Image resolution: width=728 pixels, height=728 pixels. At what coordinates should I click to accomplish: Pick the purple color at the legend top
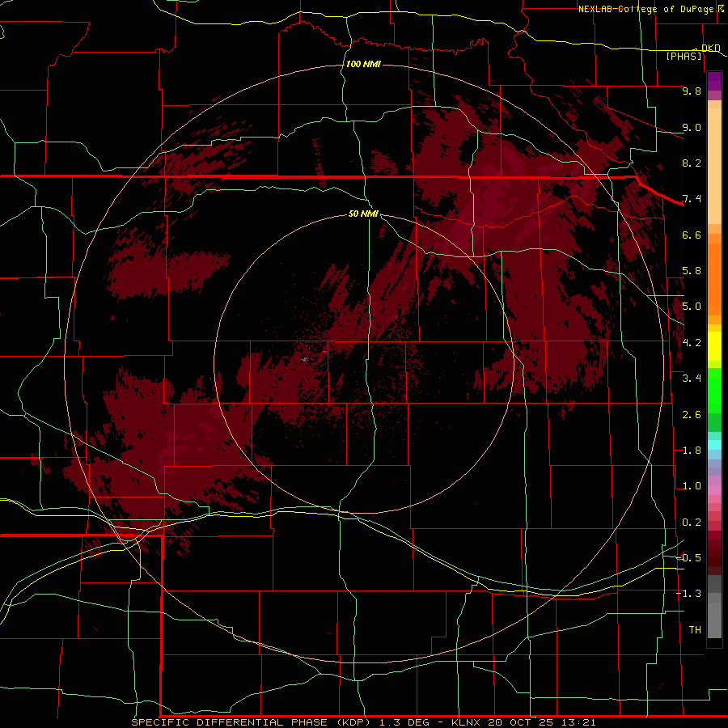click(714, 81)
